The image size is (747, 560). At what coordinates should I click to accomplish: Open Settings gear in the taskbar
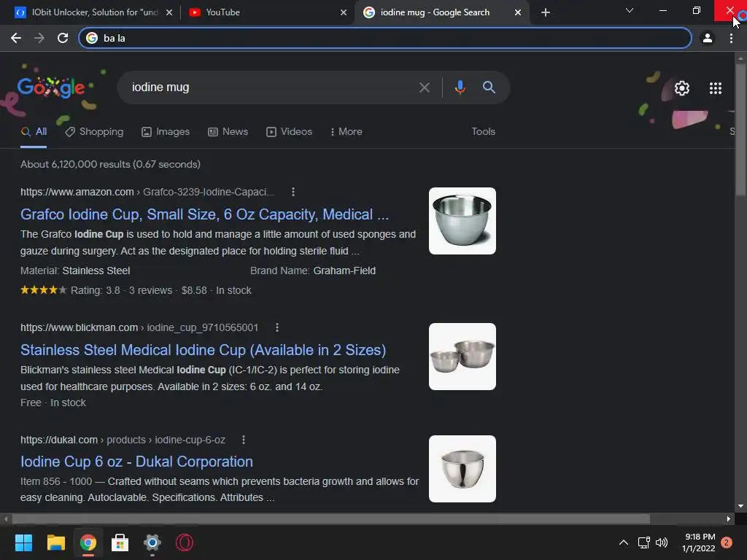click(x=152, y=542)
